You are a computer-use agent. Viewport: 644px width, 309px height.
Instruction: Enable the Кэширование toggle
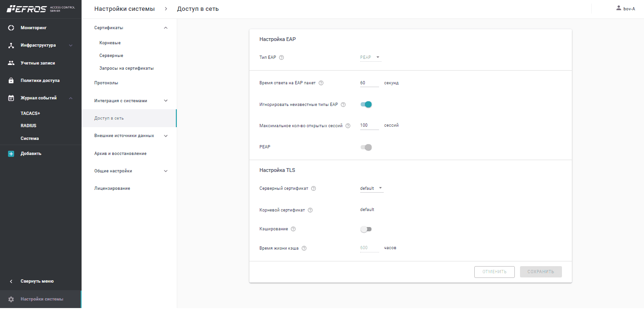coord(366,229)
